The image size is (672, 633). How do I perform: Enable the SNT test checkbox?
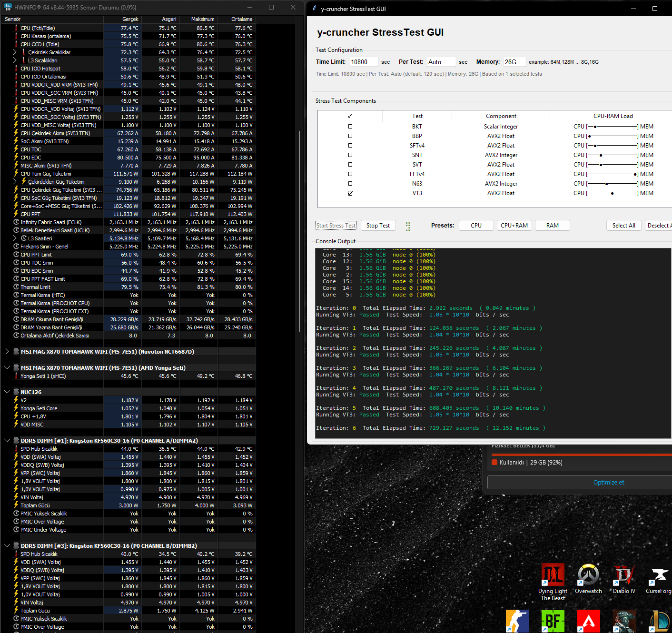pos(350,155)
